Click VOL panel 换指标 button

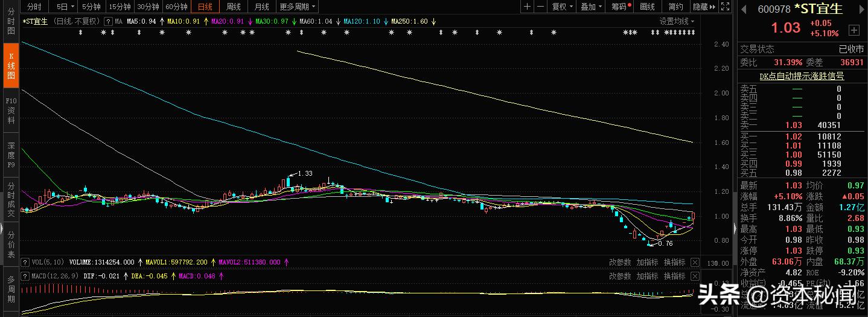[674, 262]
